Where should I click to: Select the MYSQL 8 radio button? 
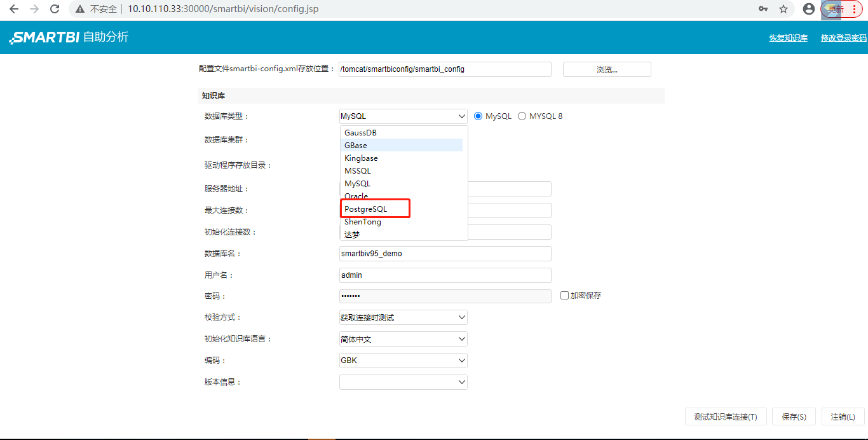pos(522,116)
